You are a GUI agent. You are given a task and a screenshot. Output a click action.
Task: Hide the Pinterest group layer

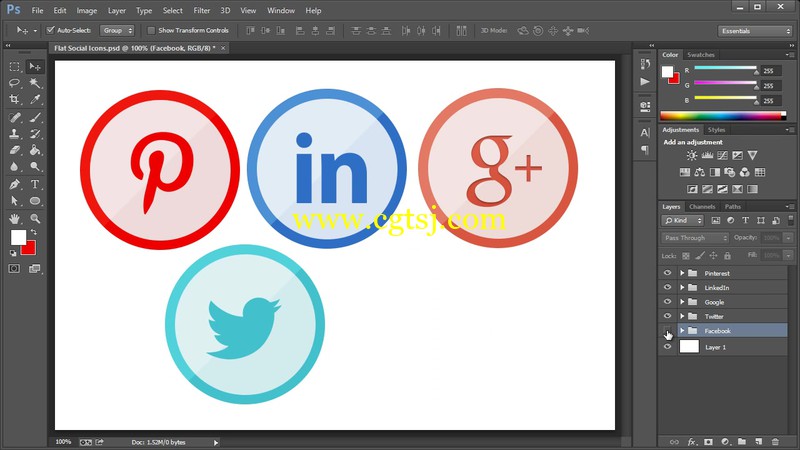tap(667, 273)
